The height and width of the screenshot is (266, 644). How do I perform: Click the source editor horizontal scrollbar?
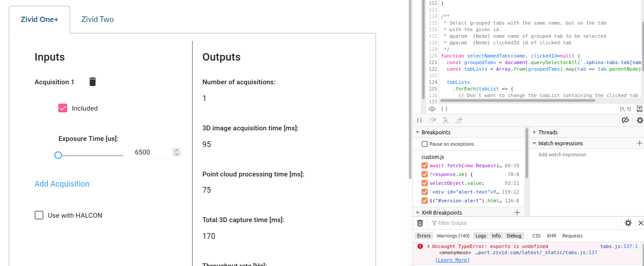(x=518, y=101)
